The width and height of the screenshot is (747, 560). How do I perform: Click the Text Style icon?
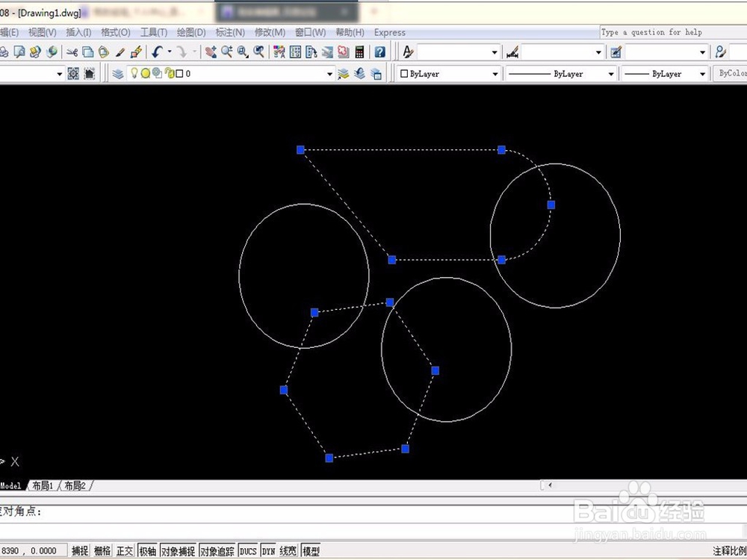[408, 52]
